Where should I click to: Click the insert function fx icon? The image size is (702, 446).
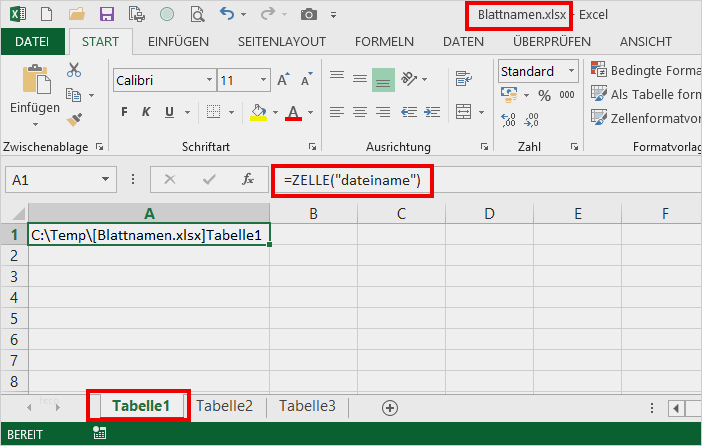(248, 180)
